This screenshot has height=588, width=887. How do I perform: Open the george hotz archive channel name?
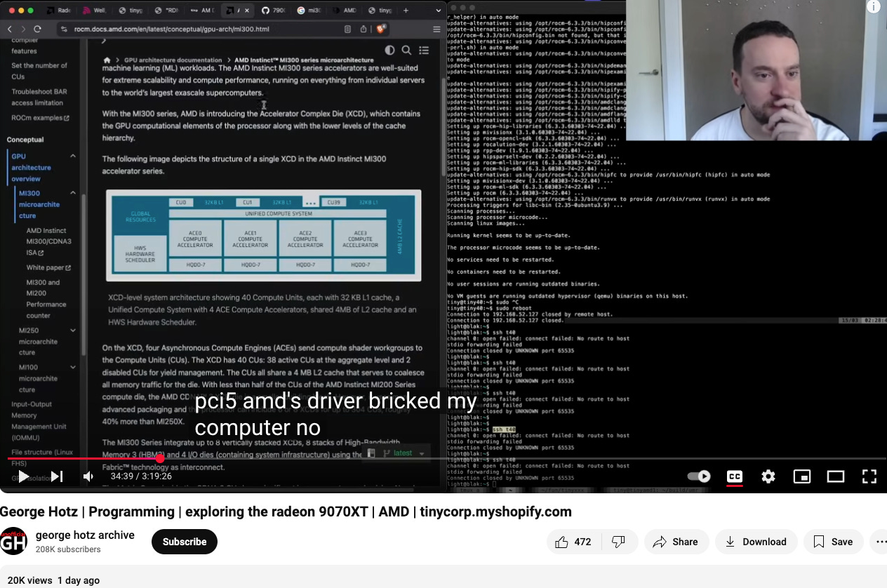[x=85, y=535]
